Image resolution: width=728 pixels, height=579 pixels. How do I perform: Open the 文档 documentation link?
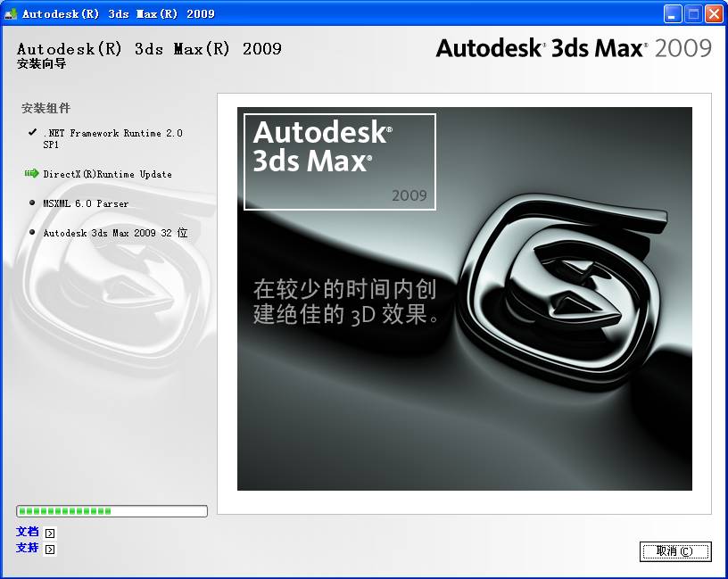tap(28, 532)
